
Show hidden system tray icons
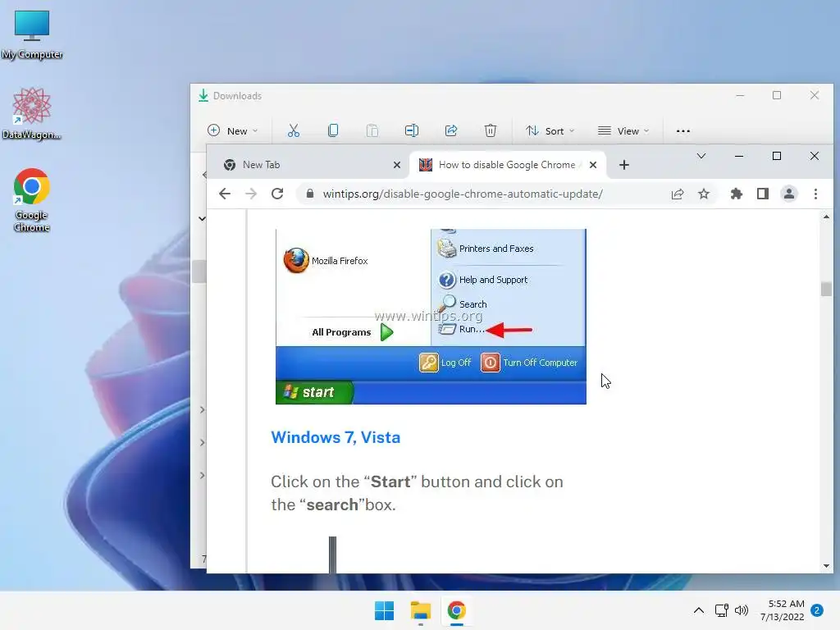pos(699,610)
